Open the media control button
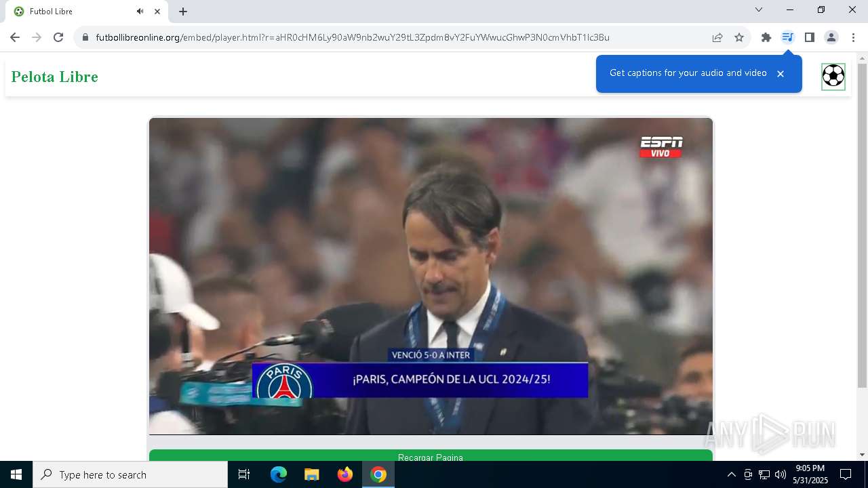The width and height of the screenshot is (868, 488). click(787, 37)
